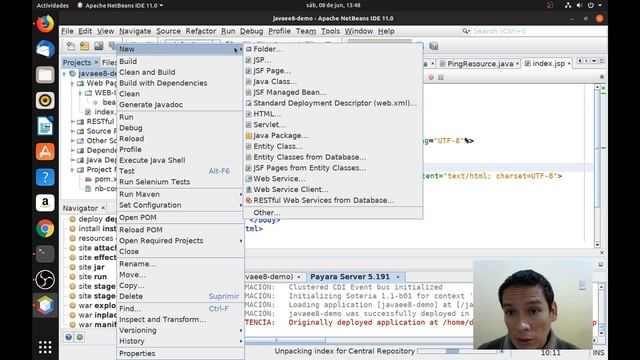640x360 pixels.
Task: Open Thunderbird mail from the dock
Action: point(45,49)
